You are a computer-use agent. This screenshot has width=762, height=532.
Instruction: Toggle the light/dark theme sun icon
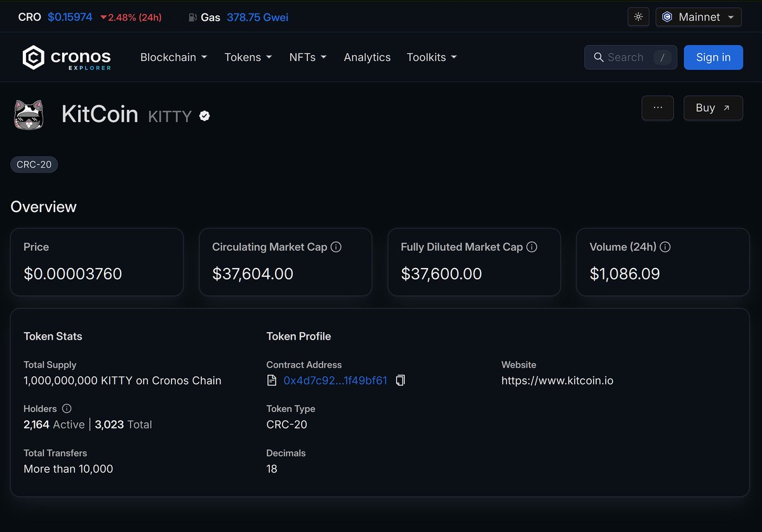tap(638, 17)
